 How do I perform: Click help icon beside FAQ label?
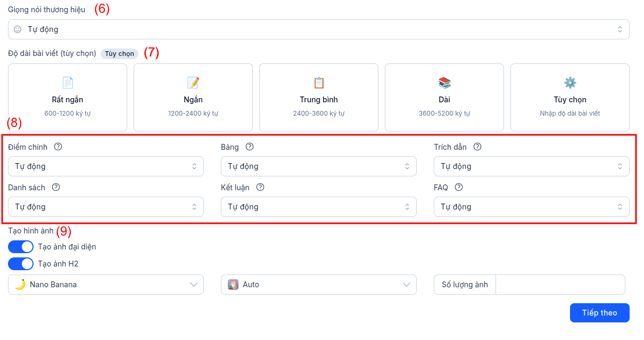[459, 187]
